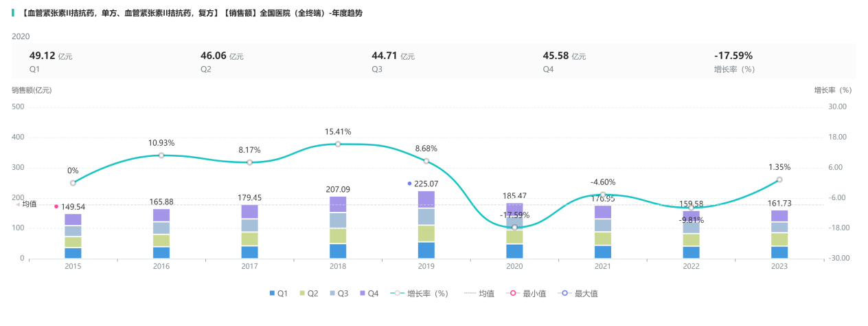Click the 2022 x-axis label

692,267
